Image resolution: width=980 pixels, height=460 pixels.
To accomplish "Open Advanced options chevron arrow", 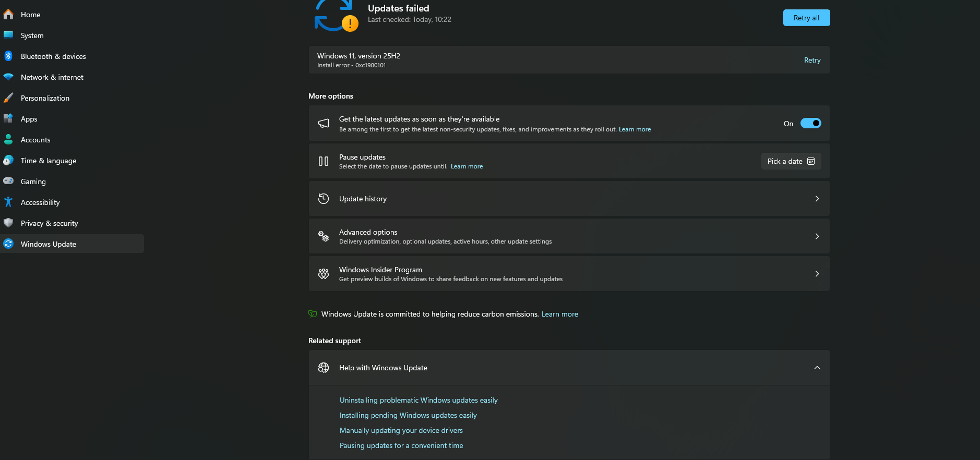I will point(817,236).
